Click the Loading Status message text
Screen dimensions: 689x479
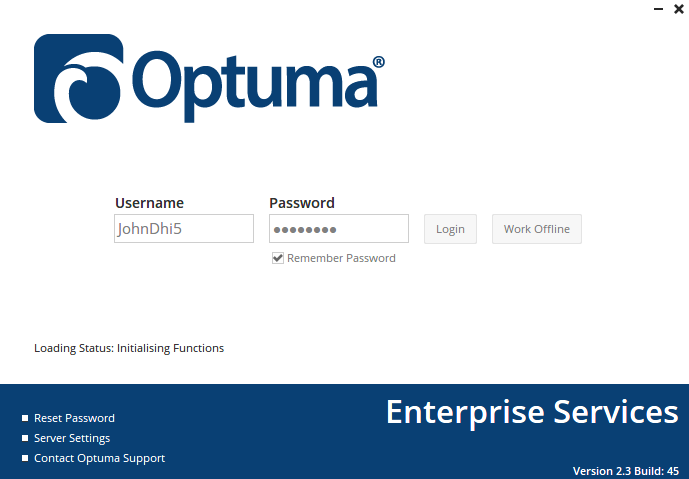129,348
